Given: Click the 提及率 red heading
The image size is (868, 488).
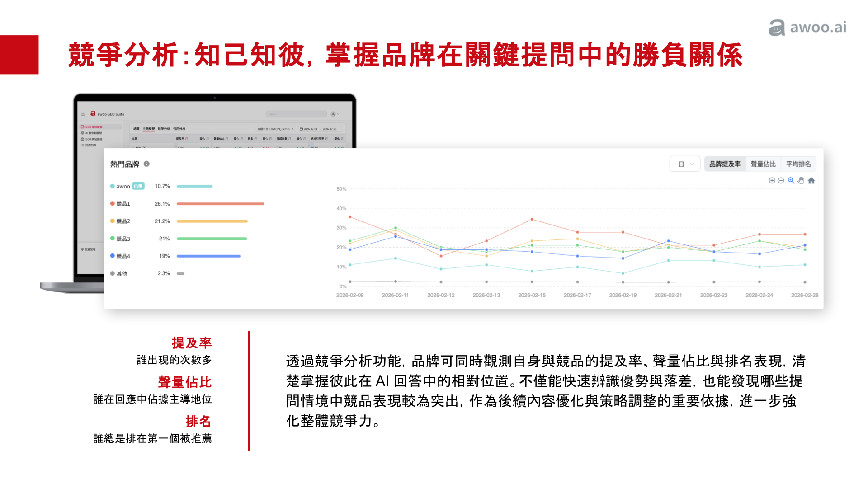Looking at the screenshot, I should point(192,343).
